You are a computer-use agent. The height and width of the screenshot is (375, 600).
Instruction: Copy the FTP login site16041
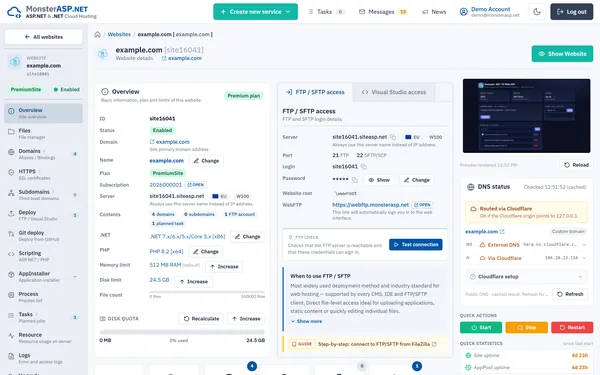(364, 167)
